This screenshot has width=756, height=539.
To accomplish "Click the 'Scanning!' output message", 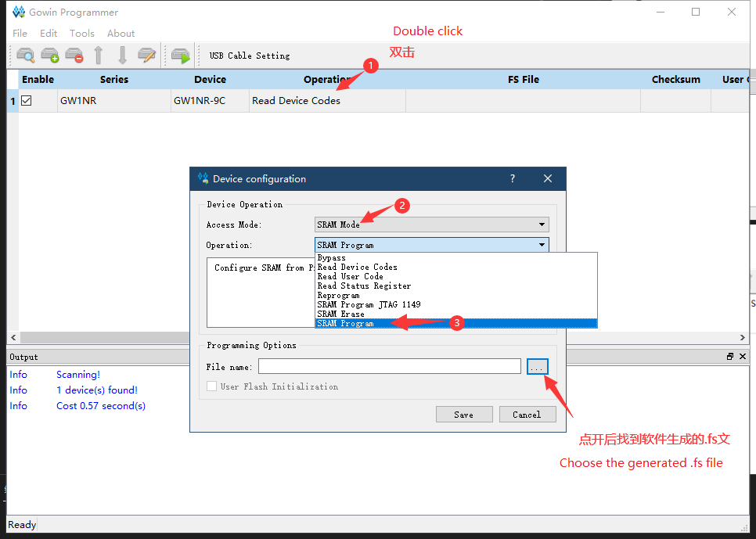I will click(78, 375).
